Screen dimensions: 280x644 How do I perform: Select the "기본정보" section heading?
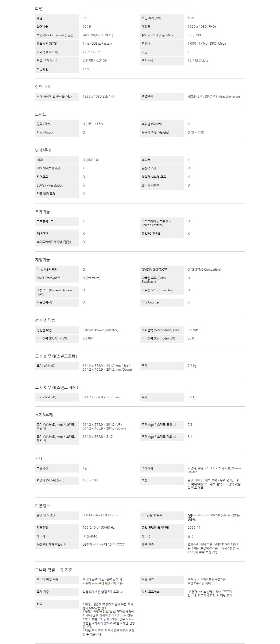click(x=43, y=506)
